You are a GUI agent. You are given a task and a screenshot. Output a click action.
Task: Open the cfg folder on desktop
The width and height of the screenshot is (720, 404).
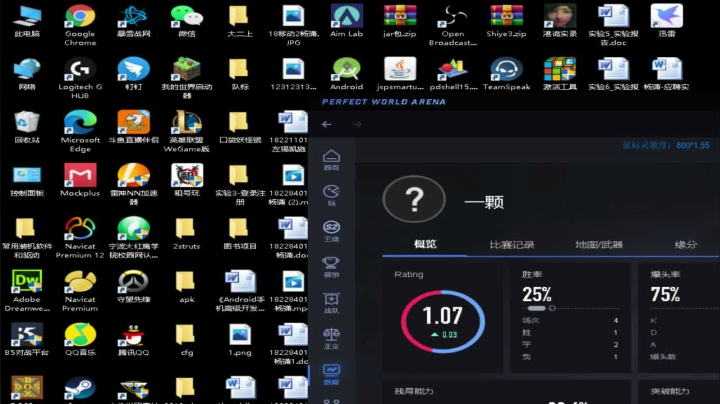[x=187, y=340]
